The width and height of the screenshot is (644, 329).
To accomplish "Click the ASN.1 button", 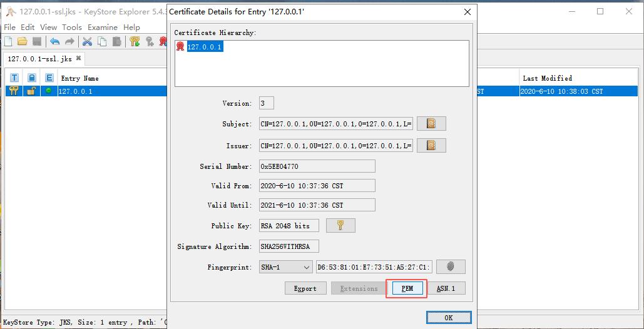I will click(446, 288).
